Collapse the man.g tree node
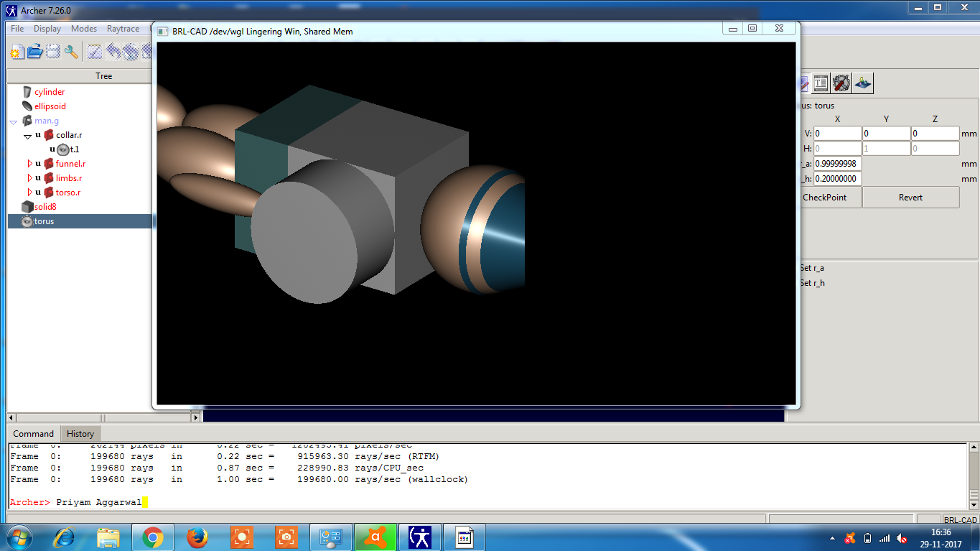Image resolution: width=980 pixels, height=551 pixels. [x=14, y=121]
